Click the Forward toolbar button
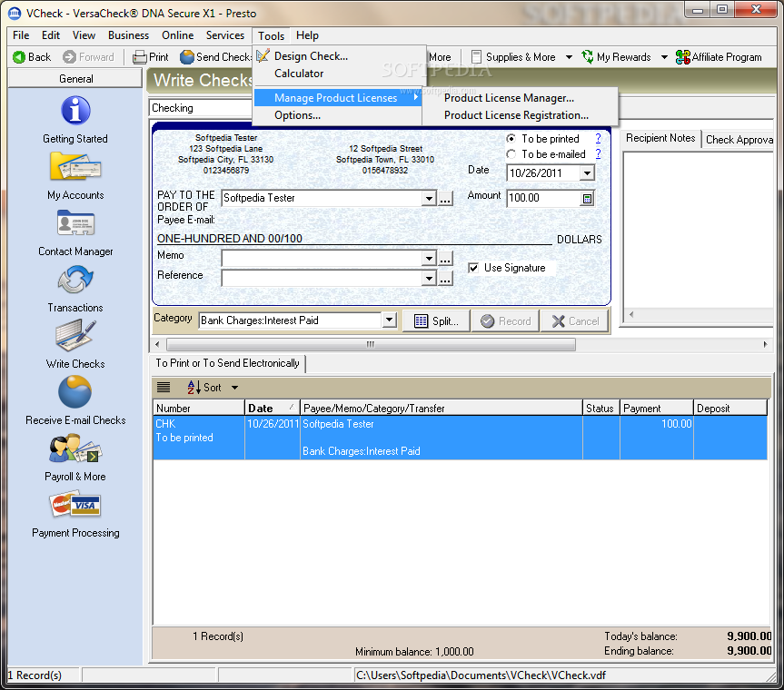The width and height of the screenshot is (784, 690). (x=88, y=57)
